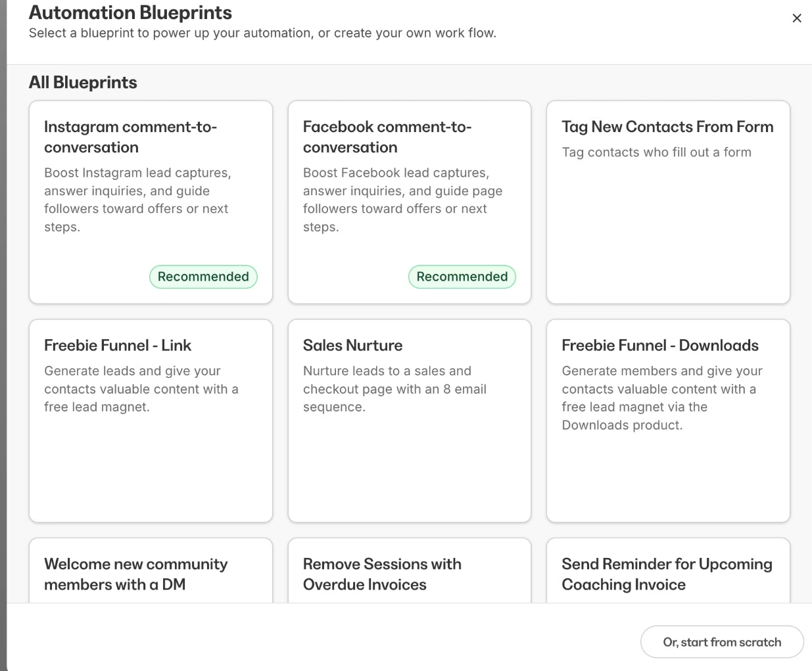Open the Freebie Funnel - Link blueprint
812x671 pixels.
tap(151, 421)
